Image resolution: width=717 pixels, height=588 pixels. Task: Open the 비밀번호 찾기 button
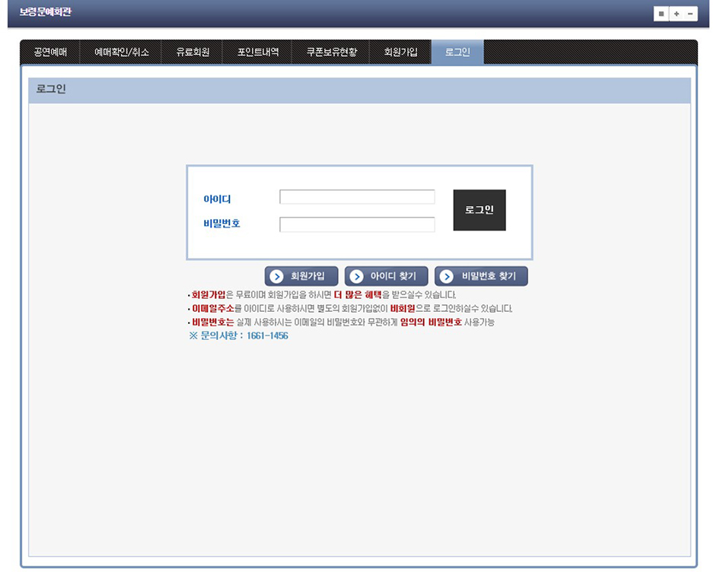(481, 277)
